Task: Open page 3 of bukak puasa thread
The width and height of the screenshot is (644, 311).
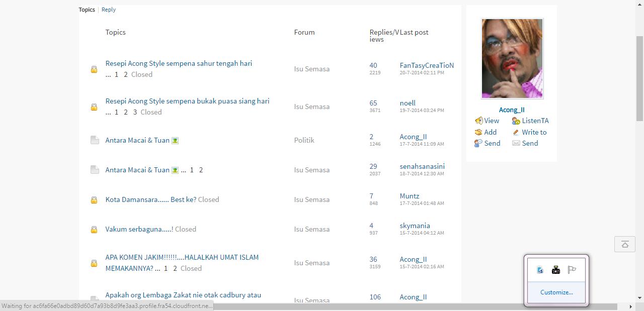Action: point(135,112)
